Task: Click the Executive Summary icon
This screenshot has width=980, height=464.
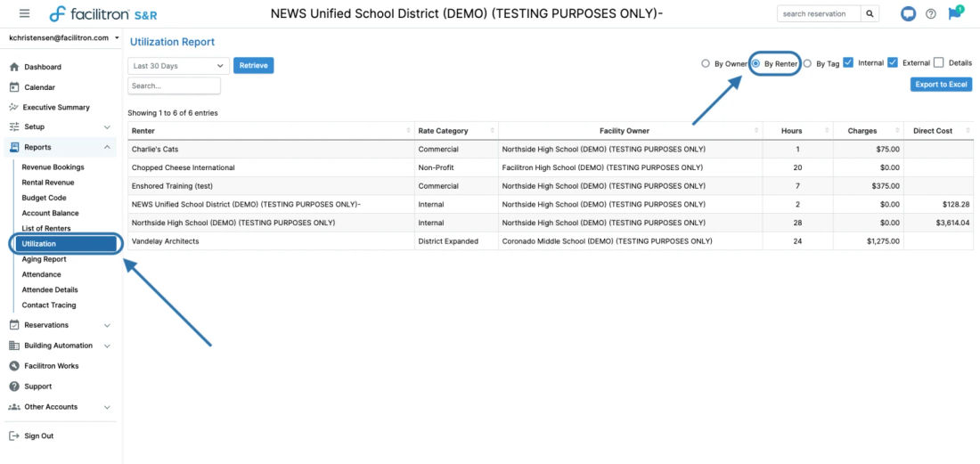Action: (x=13, y=108)
